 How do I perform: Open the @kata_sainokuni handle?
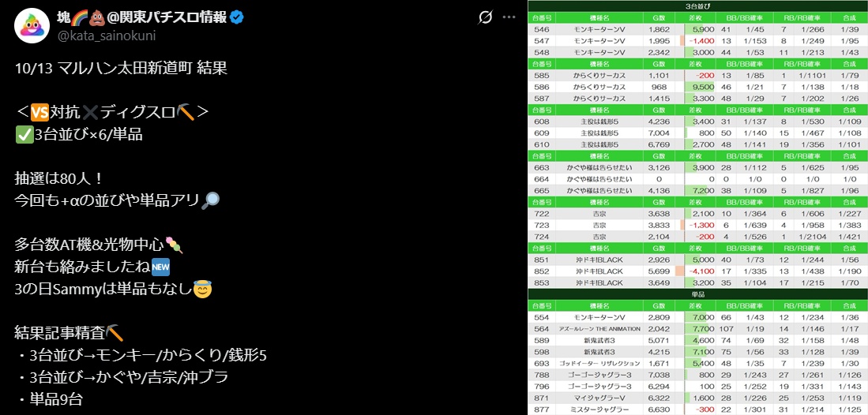coord(107,36)
